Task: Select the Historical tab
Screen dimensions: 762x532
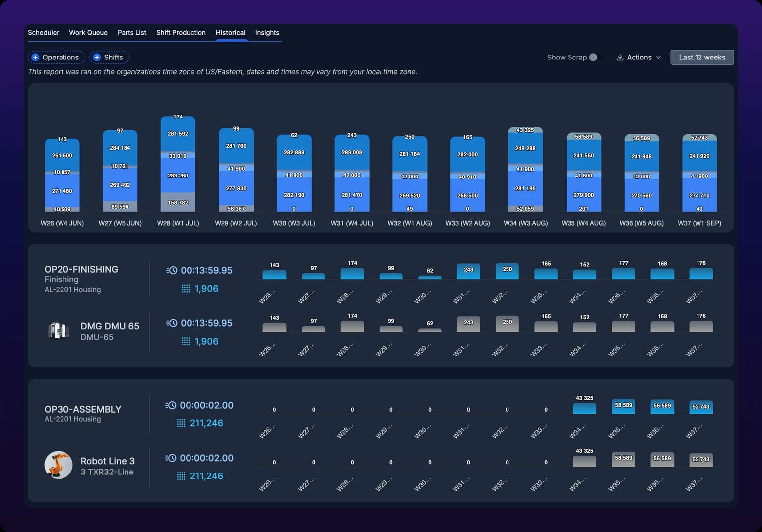Action: pyautogui.click(x=231, y=33)
